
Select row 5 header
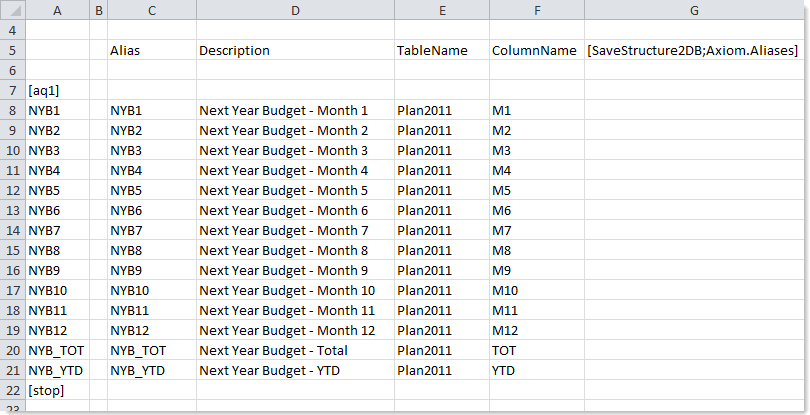point(12,50)
